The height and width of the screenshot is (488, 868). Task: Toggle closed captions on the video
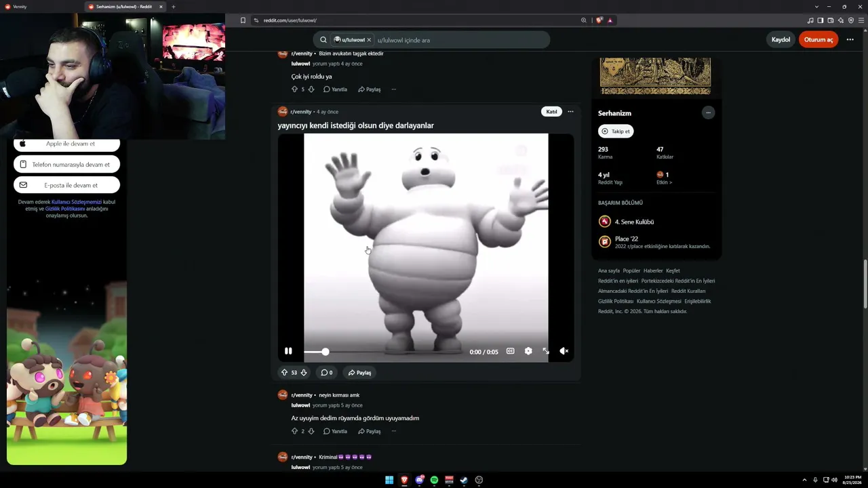(510, 351)
